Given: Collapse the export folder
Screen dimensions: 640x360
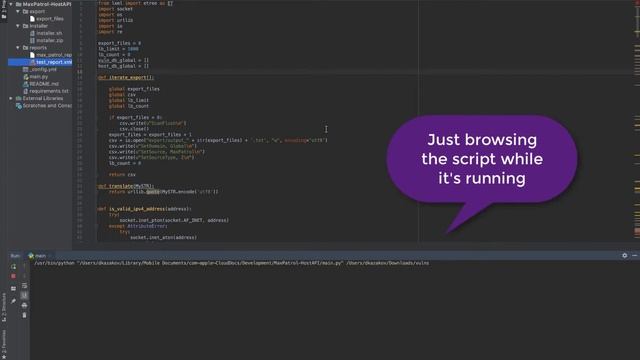Looking at the screenshot, I should coord(18,11).
